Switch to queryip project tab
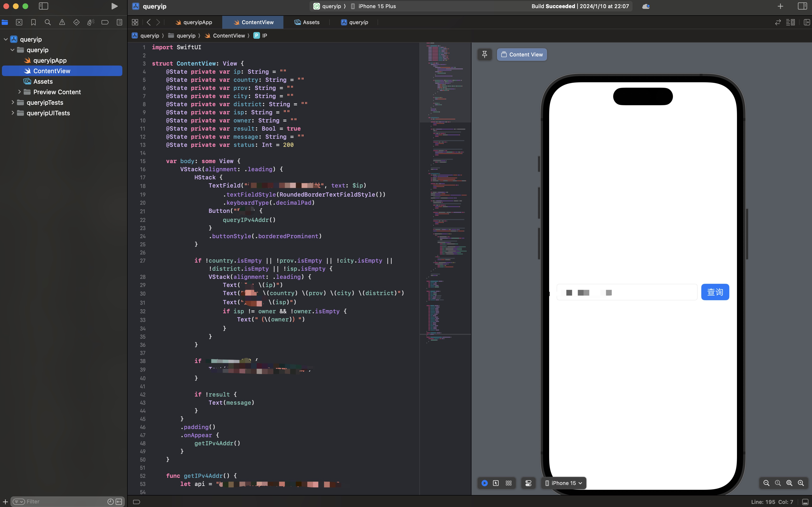Viewport: 812px width, 507px height. click(354, 22)
